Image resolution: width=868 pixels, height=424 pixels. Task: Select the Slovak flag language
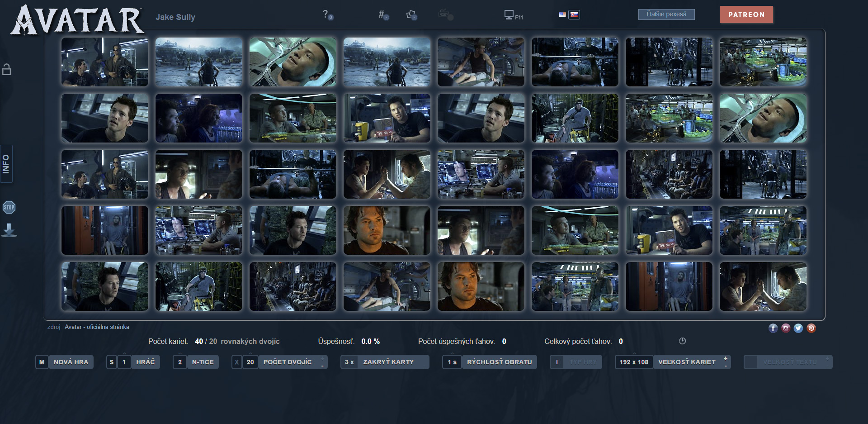[x=574, y=14]
